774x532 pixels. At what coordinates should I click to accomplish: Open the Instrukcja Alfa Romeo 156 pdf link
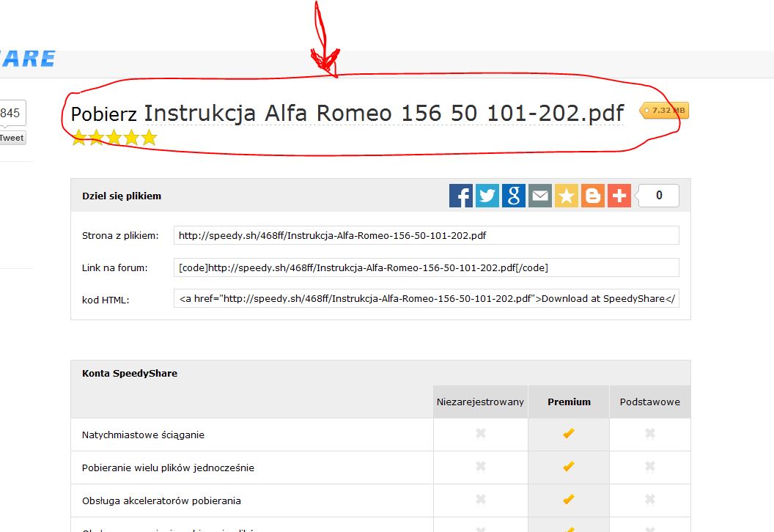click(x=383, y=113)
